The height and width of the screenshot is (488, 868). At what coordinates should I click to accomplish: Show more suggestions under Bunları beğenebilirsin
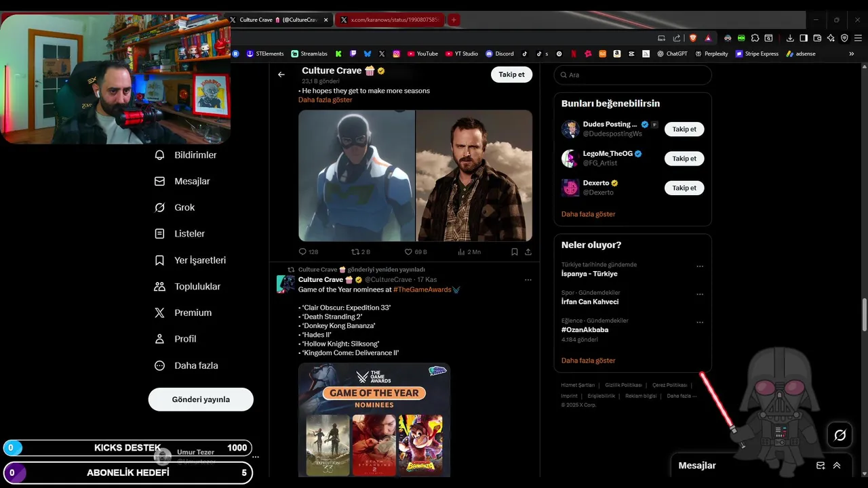[589, 214]
